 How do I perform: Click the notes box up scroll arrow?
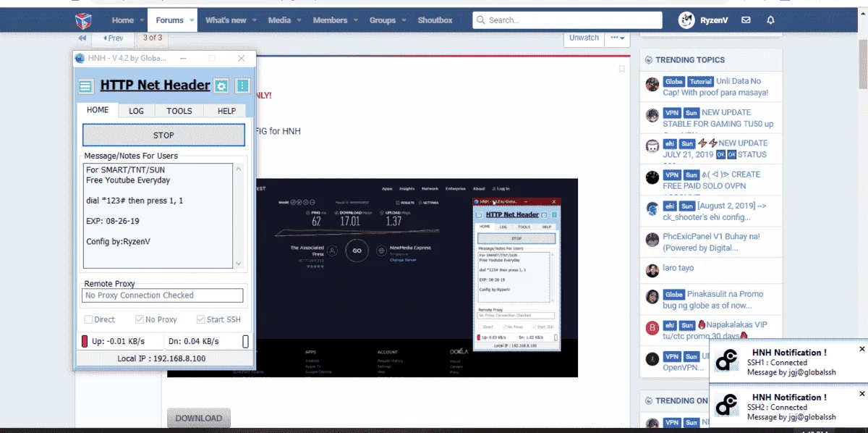238,169
